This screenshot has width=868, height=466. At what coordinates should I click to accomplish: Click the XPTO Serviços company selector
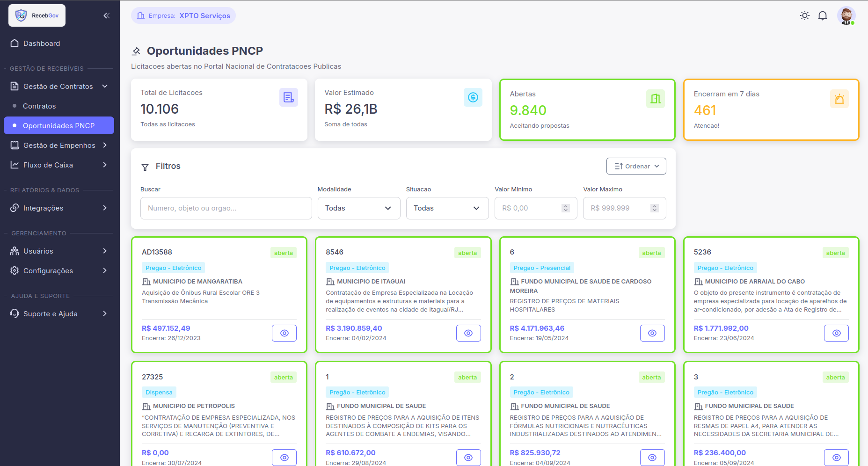(x=183, y=15)
